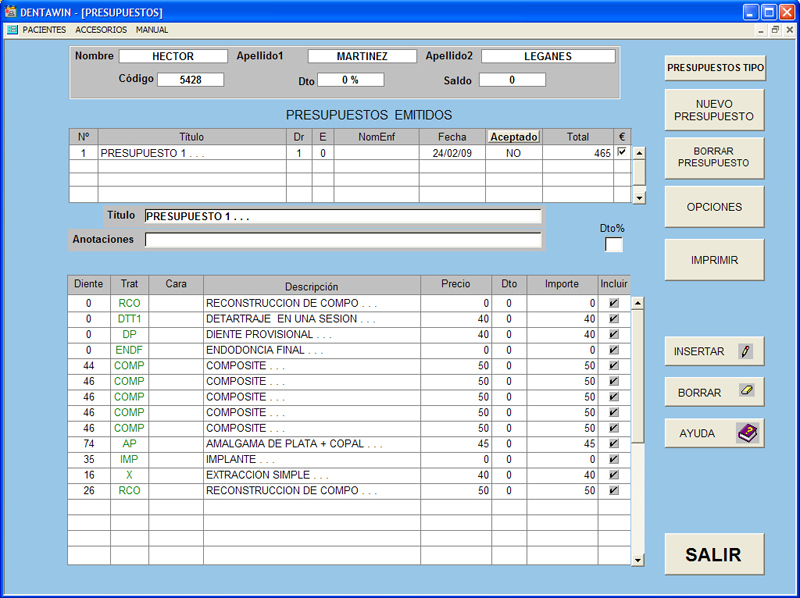800x598 pixels.
Task: Uncheck Incluir for EXTRACCION SIMPLE row
Action: point(614,475)
